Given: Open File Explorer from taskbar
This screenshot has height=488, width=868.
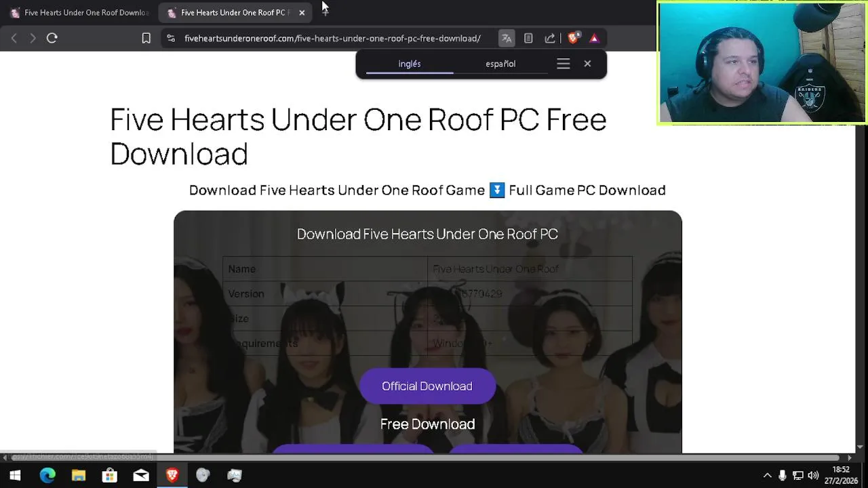Looking at the screenshot, I should pos(79,475).
